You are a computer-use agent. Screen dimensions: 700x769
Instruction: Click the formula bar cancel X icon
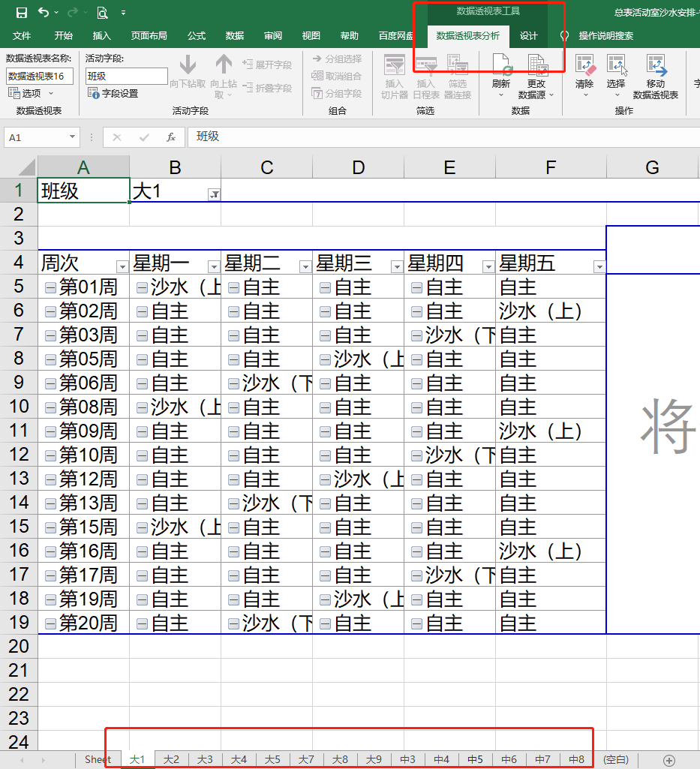[x=117, y=137]
